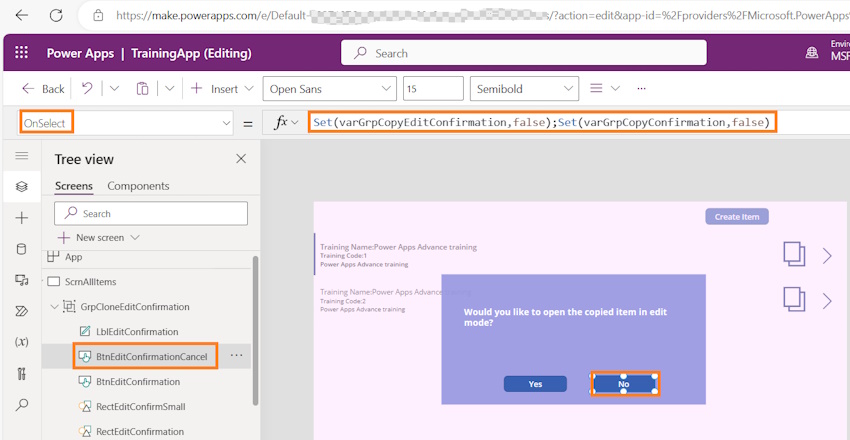
Task: Click the fx formula icon
Action: [x=281, y=123]
